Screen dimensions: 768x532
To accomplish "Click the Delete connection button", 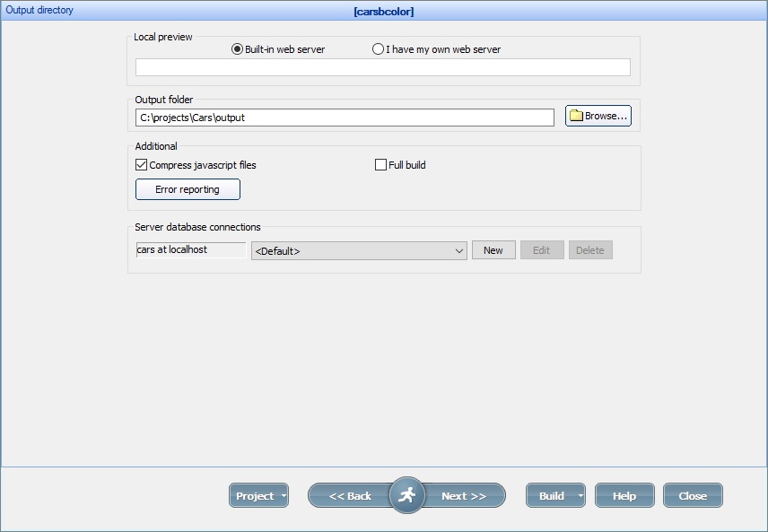I will 590,250.
